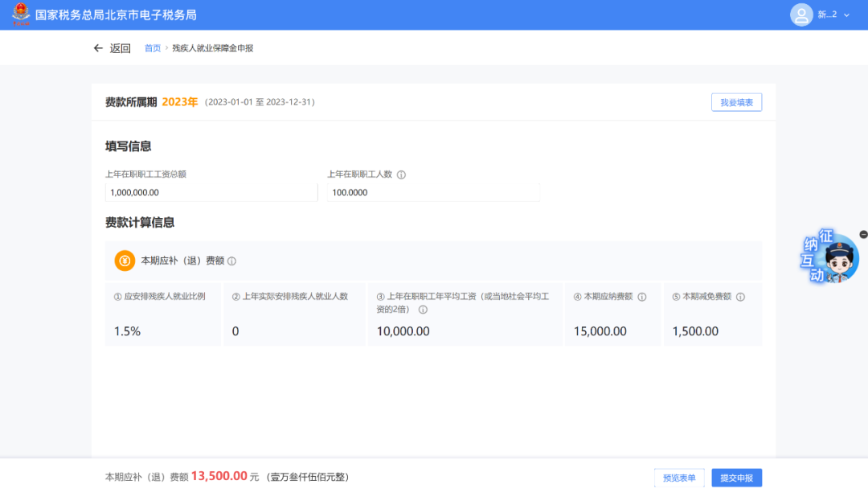868x493 pixels.
Task: Click the 2023年 period label
Action: tap(180, 102)
